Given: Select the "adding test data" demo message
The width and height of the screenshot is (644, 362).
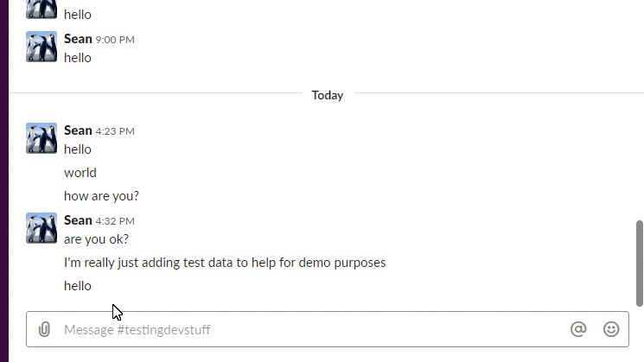Looking at the screenshot, I should 225,263.
